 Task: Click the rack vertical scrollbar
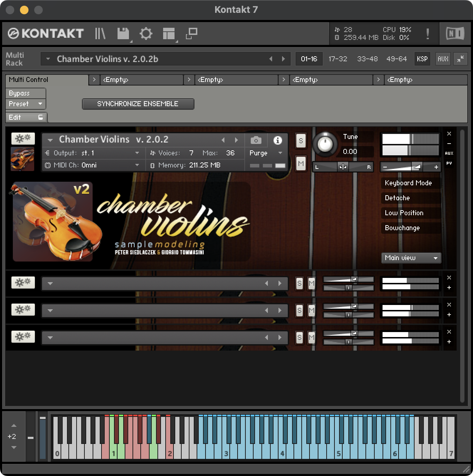(x=462, y=266)
